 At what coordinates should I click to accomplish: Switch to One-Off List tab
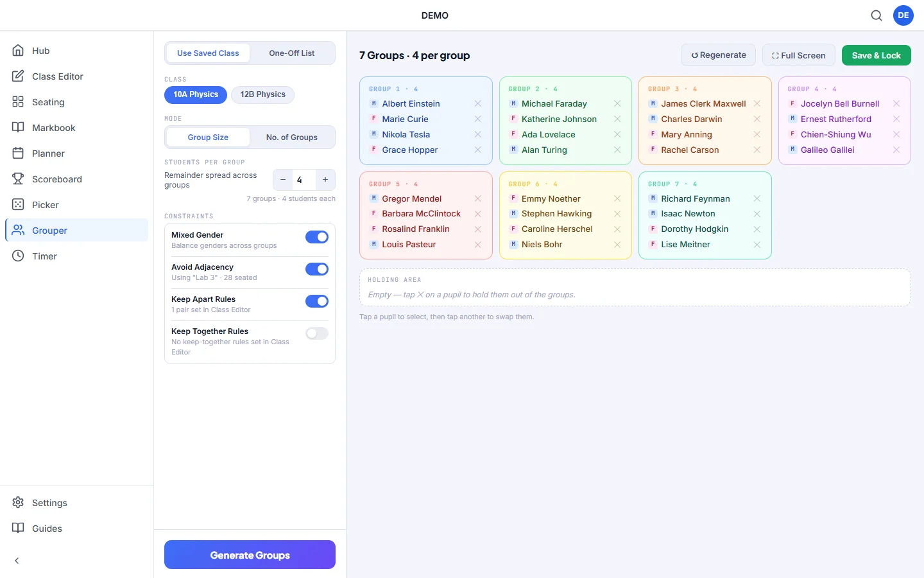pyautogui.click(x=292, y=53)
